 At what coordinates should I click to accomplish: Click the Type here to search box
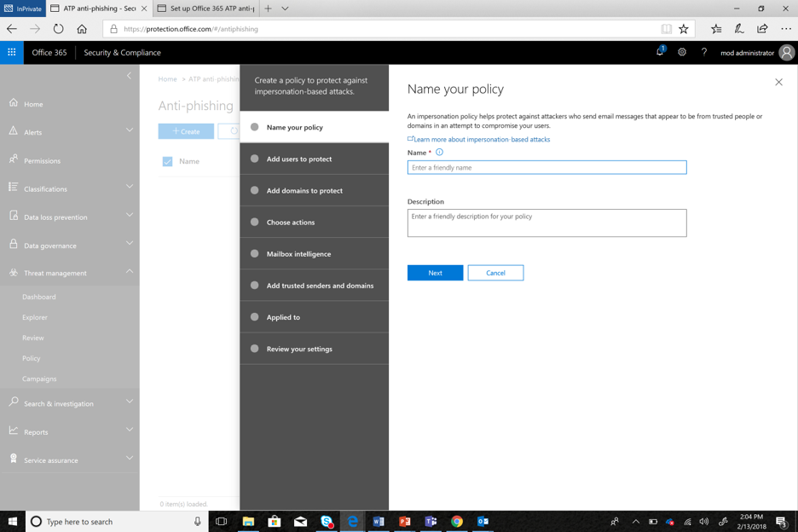click(117, 521)
